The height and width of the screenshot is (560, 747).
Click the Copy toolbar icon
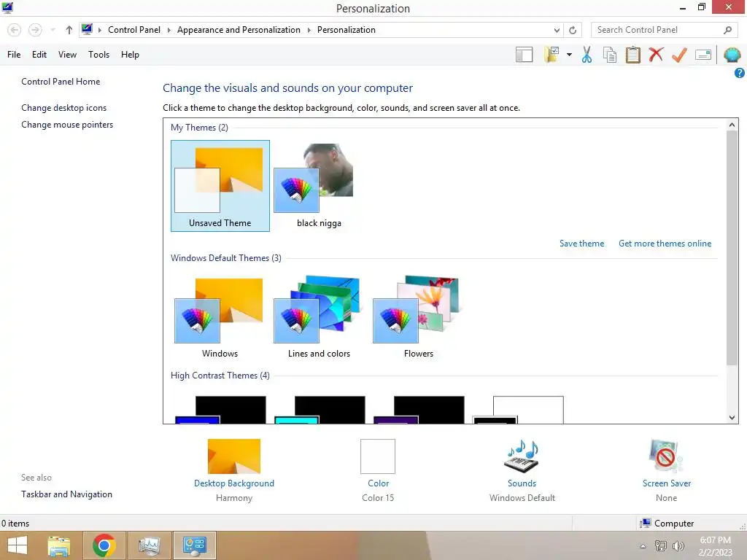[610, 55]
